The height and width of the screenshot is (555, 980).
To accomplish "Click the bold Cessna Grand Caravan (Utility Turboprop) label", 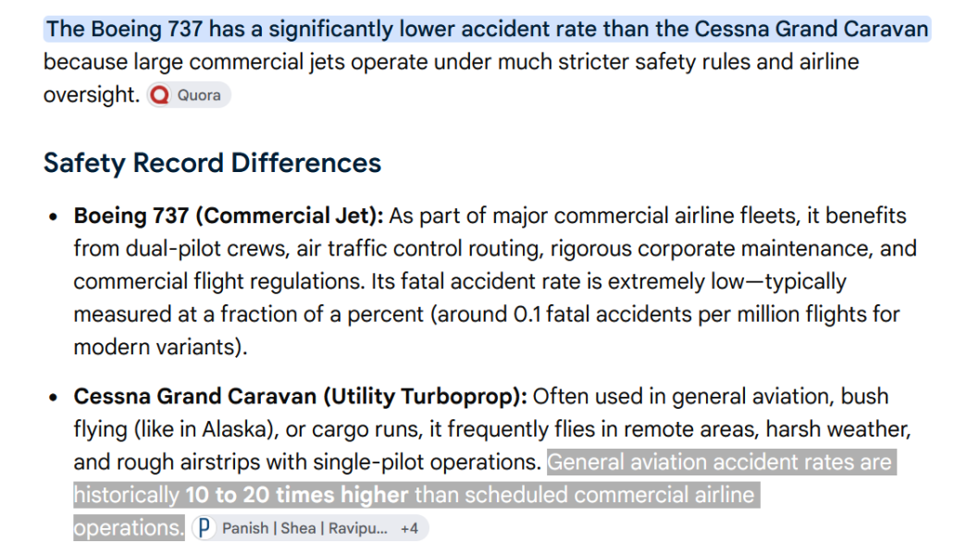I will [x=301, y=396].
